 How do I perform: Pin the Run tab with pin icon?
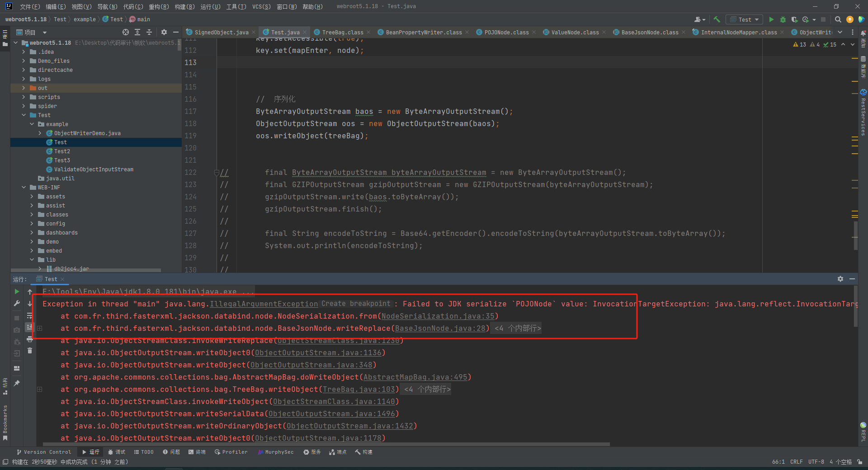(x=17, y=383)
